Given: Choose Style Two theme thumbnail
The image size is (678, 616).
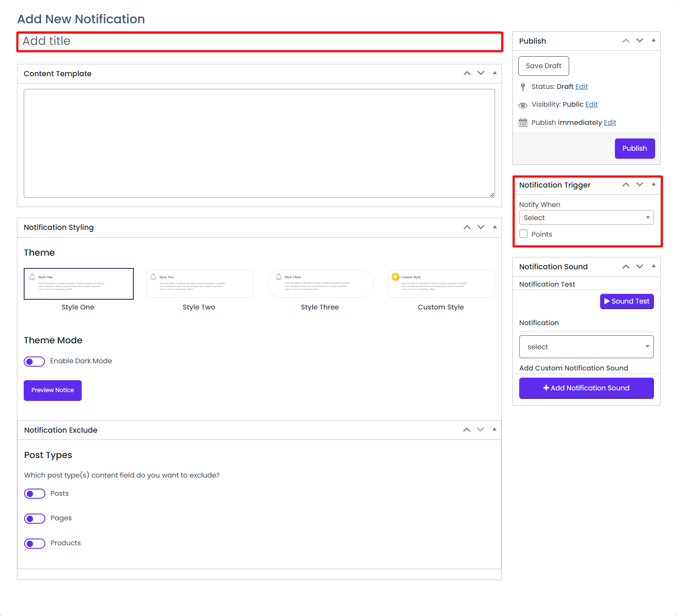Looking at the screenshot, I should point(199,284).
